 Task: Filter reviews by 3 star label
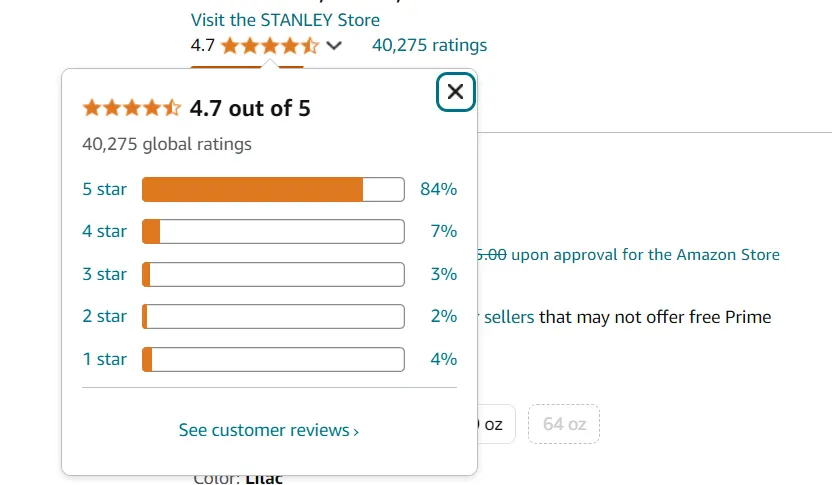pos(104,274)
